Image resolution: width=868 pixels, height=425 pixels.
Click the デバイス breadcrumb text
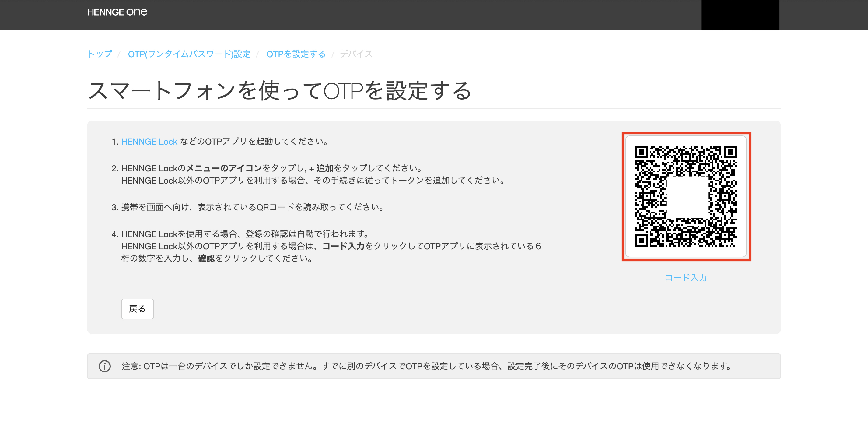coord(356,54)
